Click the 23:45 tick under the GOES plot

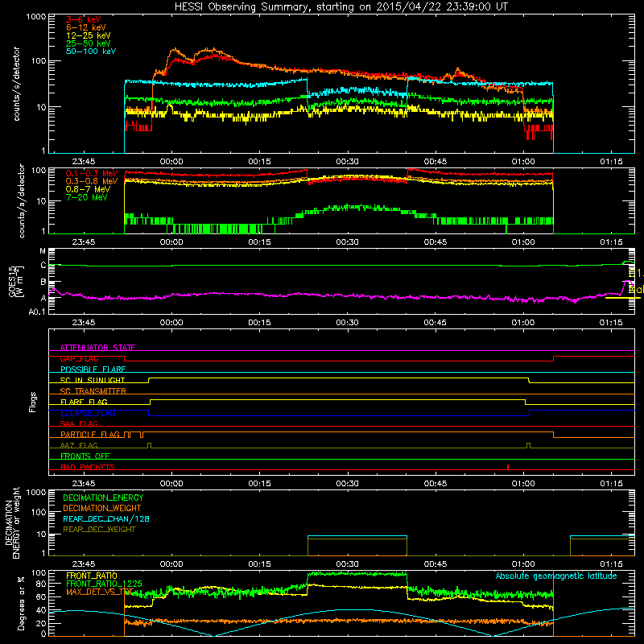[x=84, y=323]
